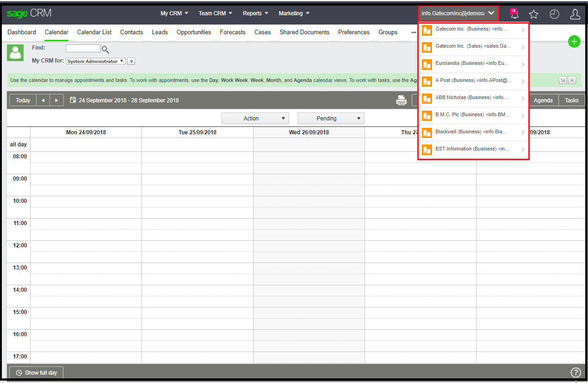This screenshot has width=588, height=383.
Task: Open the notifications bell with badge 10
Action: pos(514,14)
